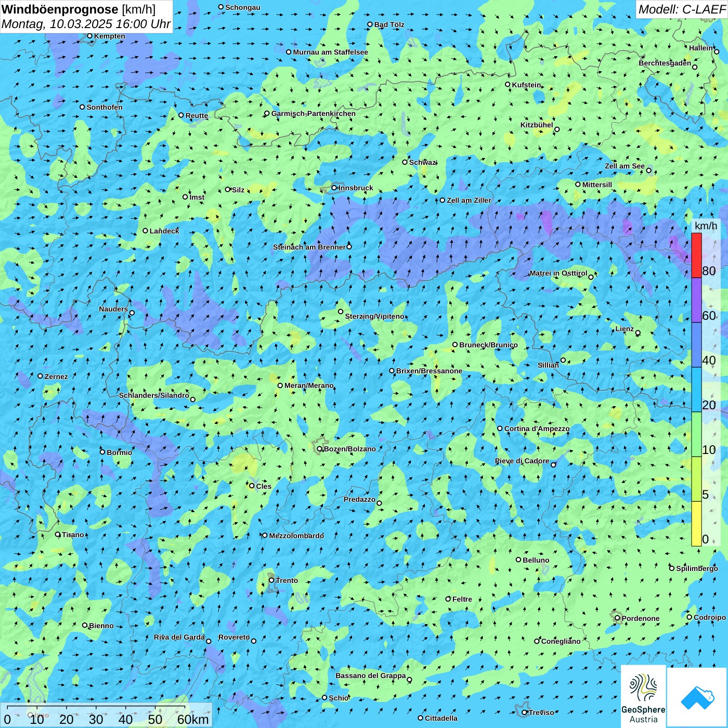The width and height of the screenshot is (728, 728).
Task: Click the Tirano location marker
Action: click(x=58, y=534)
